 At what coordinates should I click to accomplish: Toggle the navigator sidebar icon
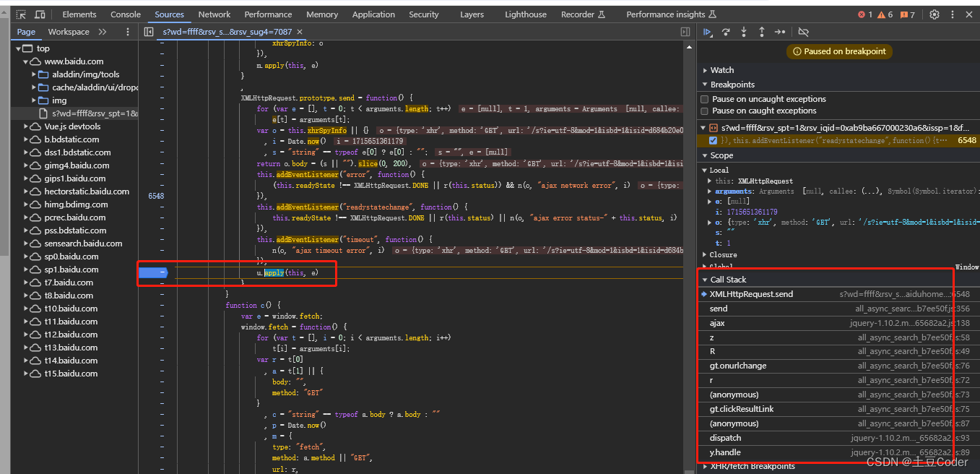[149, 32]
